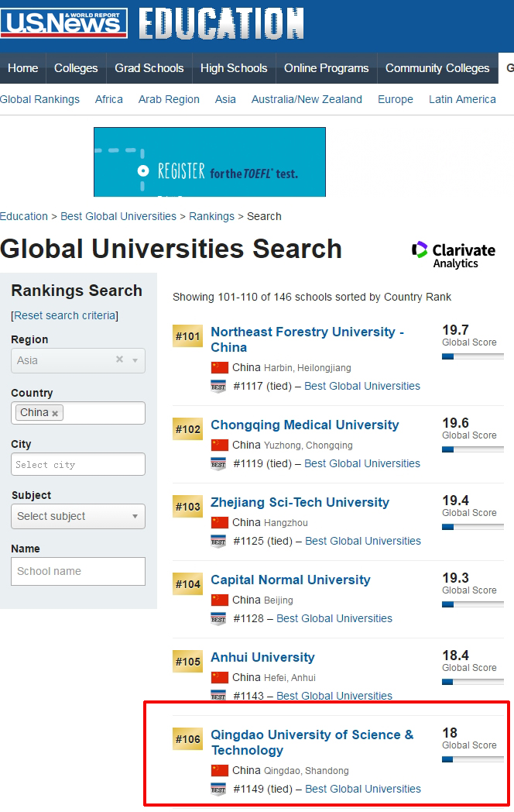Open the Country selection box
Viewport: 514px width, 812px height.
point(105,413)
